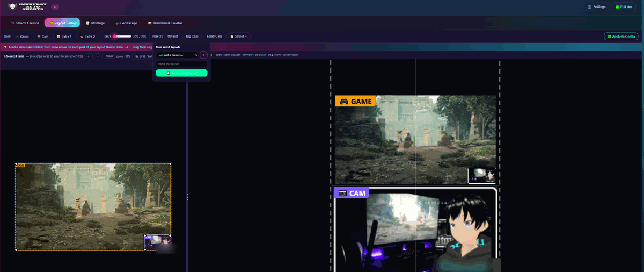
Task: Open the Shorts Creator tab
Action: coord(25,23)
